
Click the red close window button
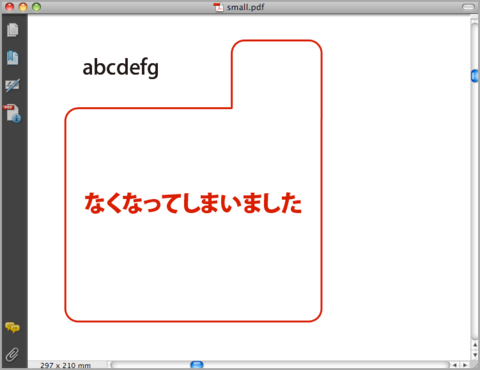pyautogui.click(x=10, y=7)
